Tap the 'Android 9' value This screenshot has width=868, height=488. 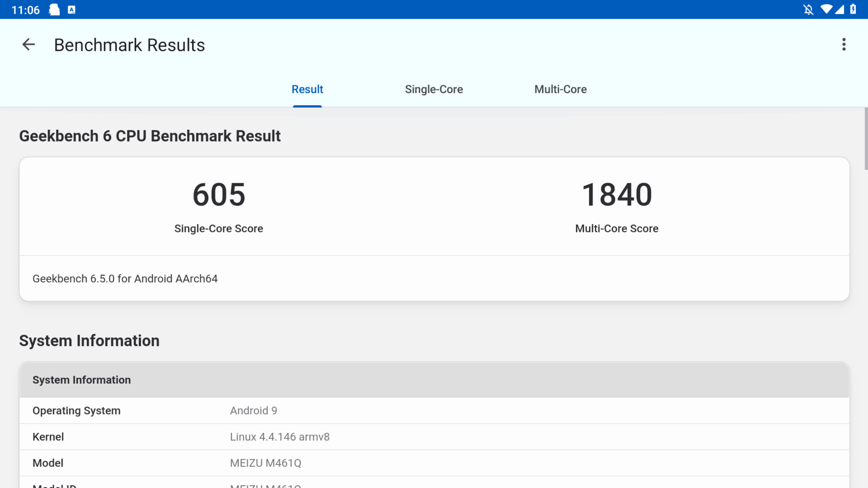coord(253,411)
